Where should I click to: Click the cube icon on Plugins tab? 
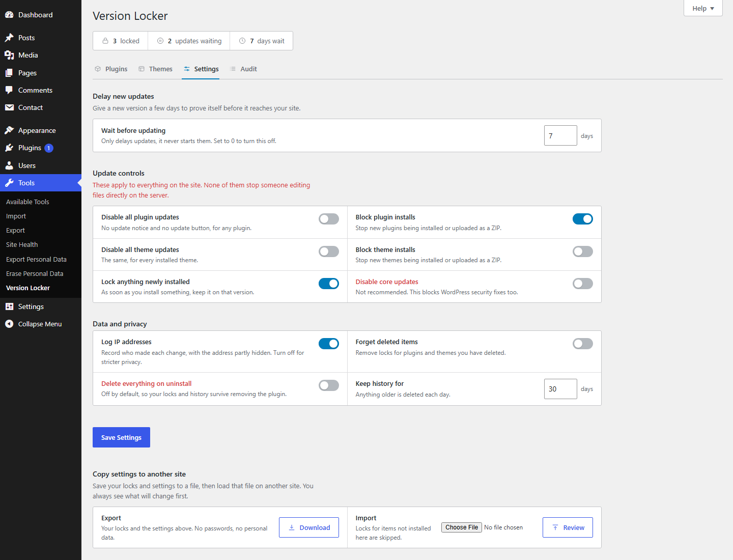(98, 69)
